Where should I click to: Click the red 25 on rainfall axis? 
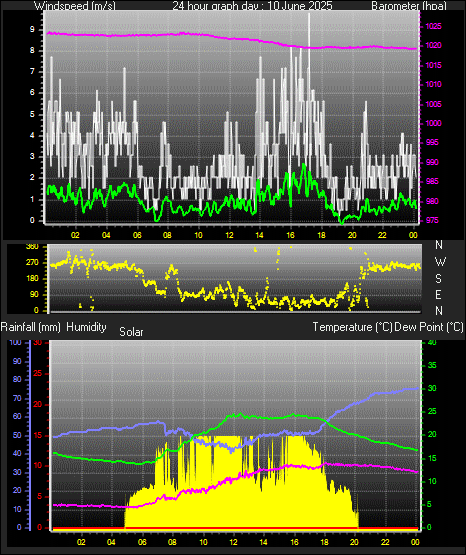38,374
